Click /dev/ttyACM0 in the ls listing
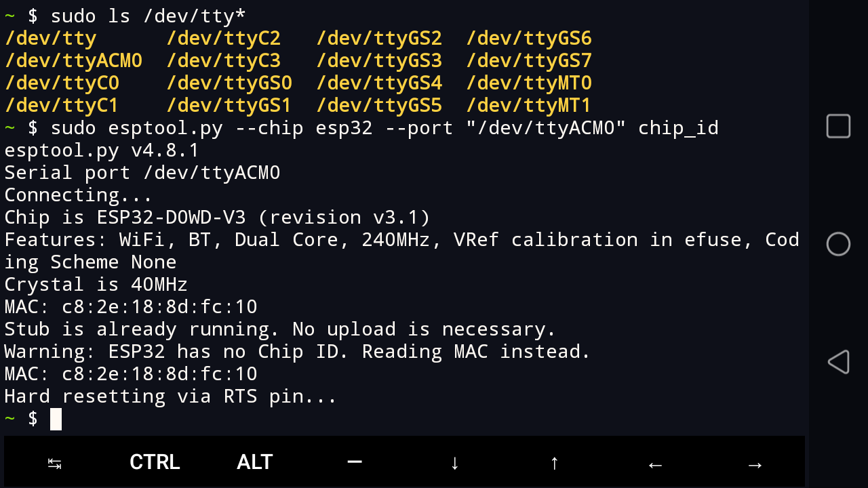The image size is (868, 488). point(73,61)
